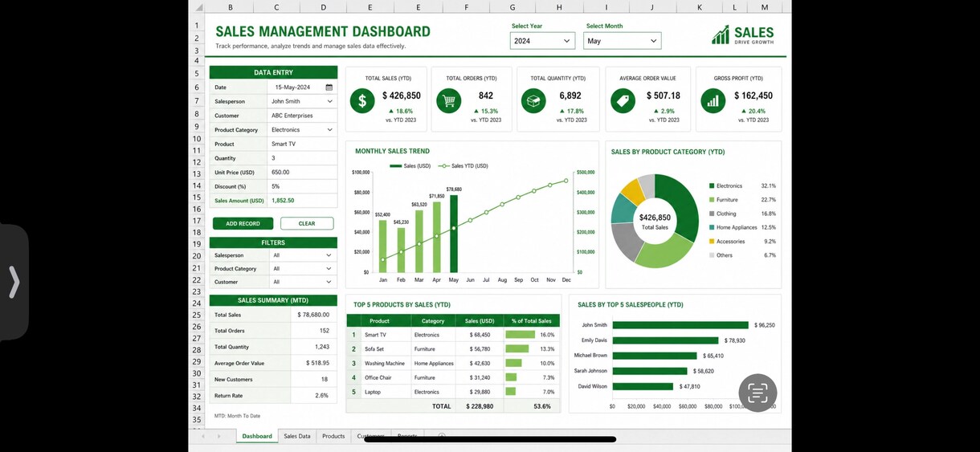
Task: Click the Clothing legend color swatch
Action: (712, 214)
